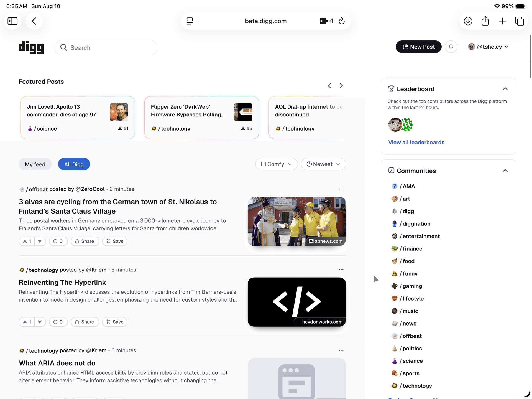Downvote the Reinventing The Hyperlink post

(40, 322)
